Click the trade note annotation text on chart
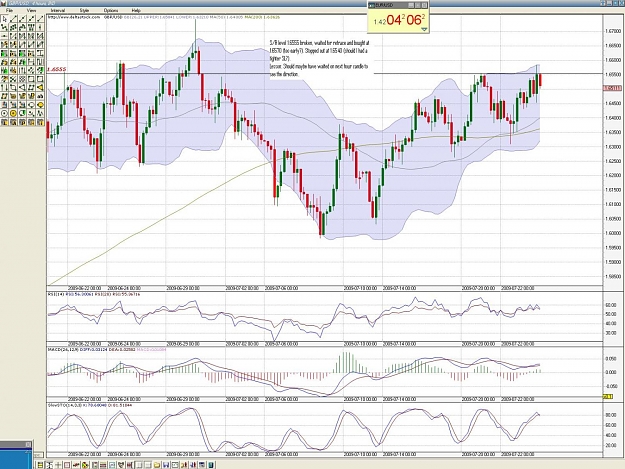The height and width of the screenshot is (469, 625). point(319,58)
